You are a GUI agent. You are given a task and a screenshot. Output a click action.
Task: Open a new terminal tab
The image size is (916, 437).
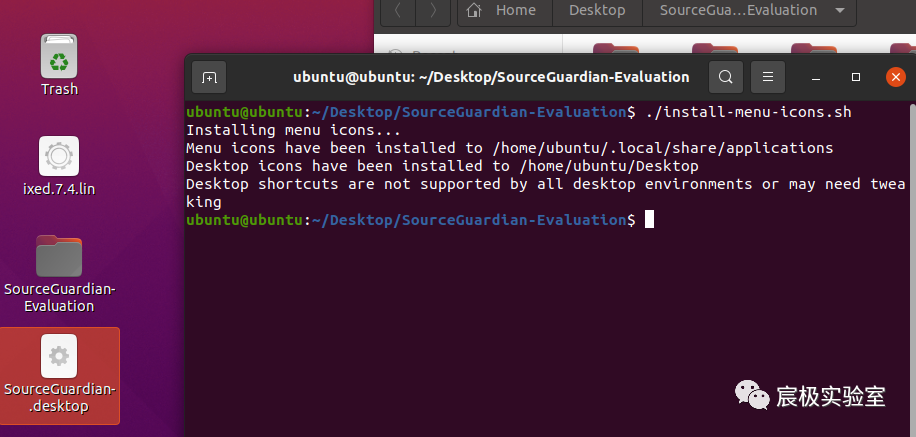click(x=209, y=77)
